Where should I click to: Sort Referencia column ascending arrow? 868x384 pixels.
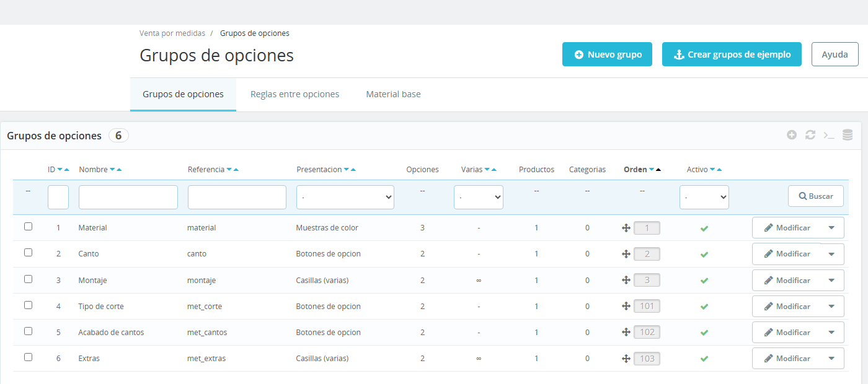point(236,170)
